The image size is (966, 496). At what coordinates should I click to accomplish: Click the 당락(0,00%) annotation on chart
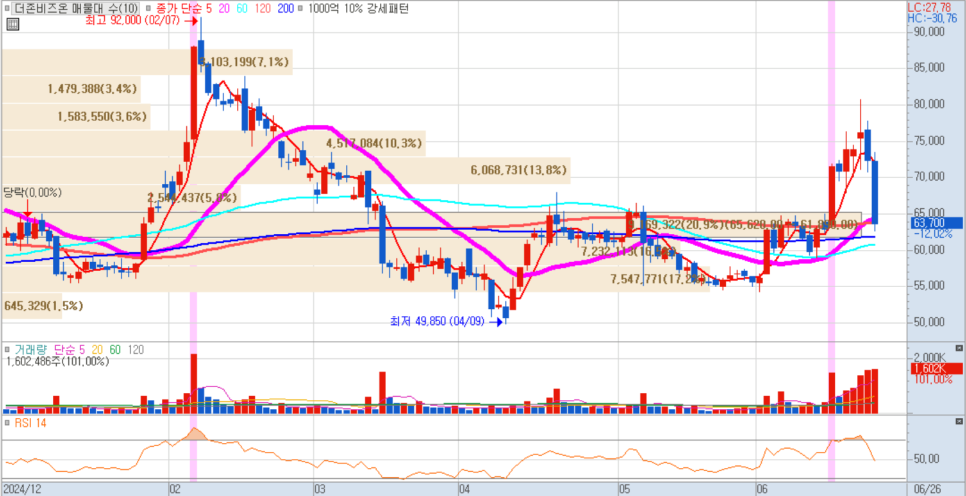click(33, 192)
